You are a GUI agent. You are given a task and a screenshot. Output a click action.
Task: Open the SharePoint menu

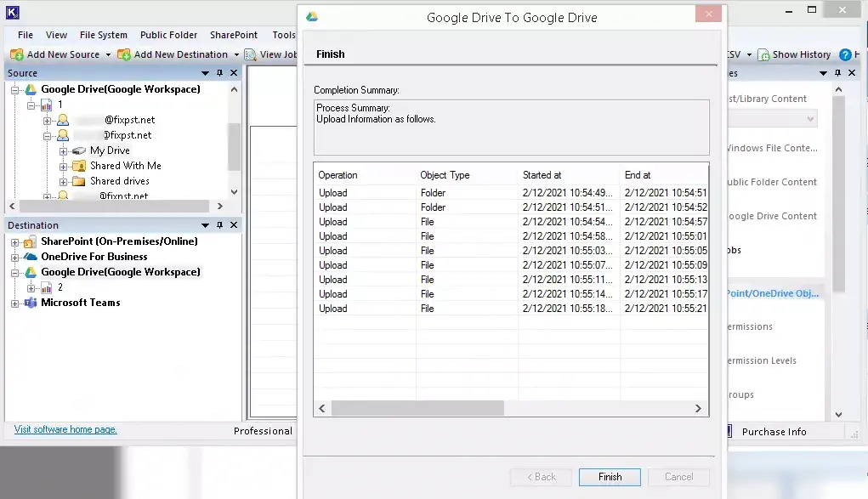(234, 35)
